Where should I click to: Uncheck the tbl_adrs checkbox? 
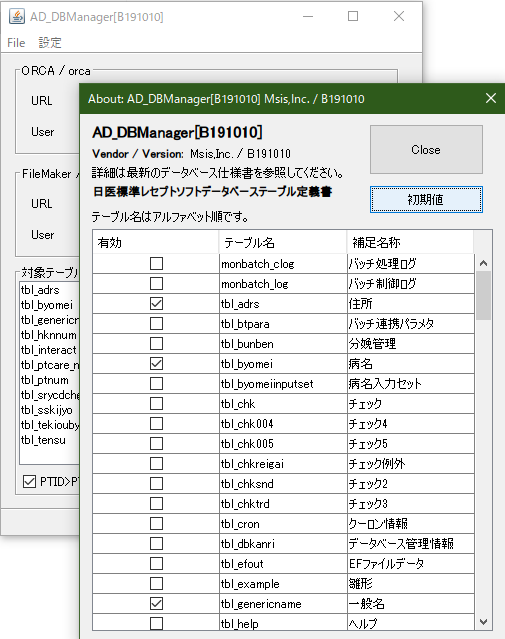(x=157, y=304)
